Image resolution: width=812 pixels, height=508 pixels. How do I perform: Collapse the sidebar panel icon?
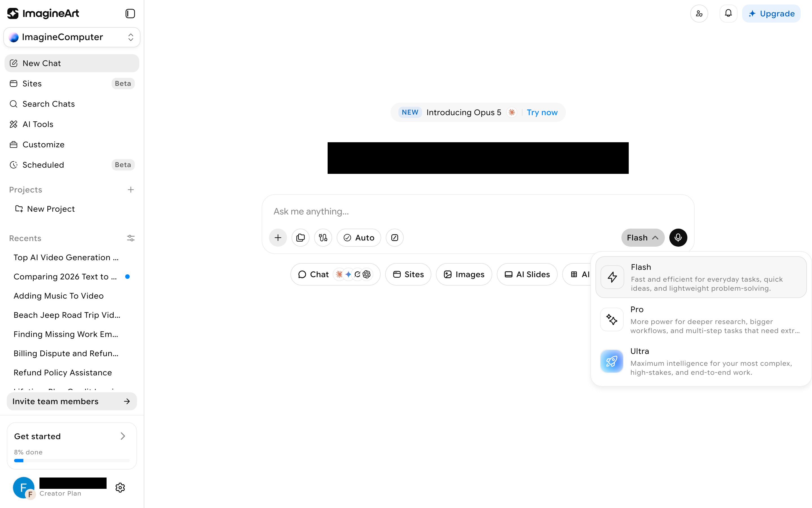[130, 14]
